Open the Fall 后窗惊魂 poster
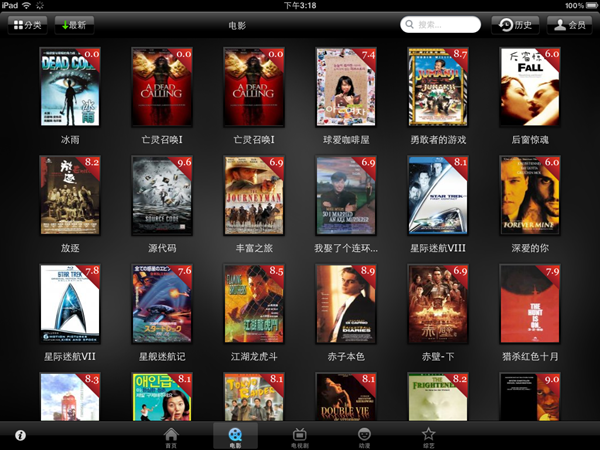600x450 pixels. [530, 87]
